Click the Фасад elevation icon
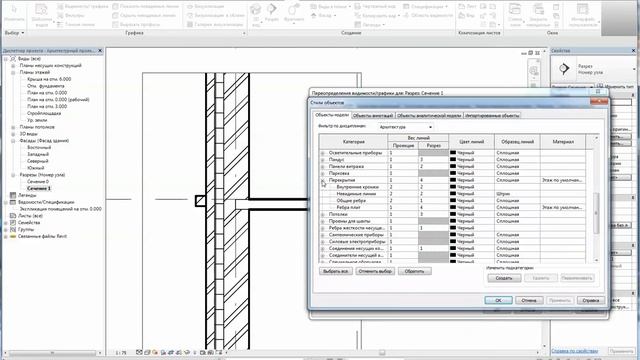 [x=313, y=16]
